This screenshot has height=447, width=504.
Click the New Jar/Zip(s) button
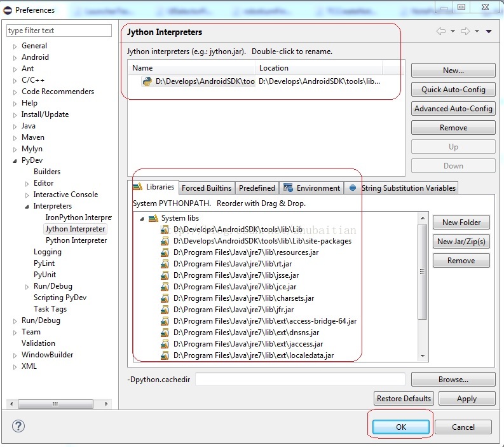point(461,242)
